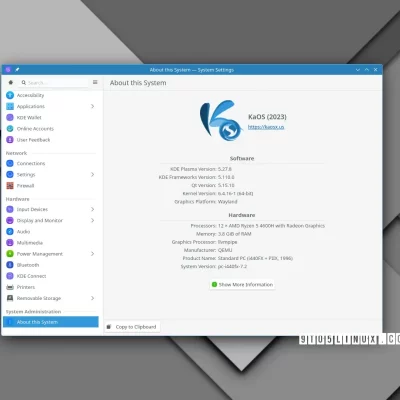Viewport: 400px width, 400px height.
Task: Go to settings home icon
Action: click(11, 82)
